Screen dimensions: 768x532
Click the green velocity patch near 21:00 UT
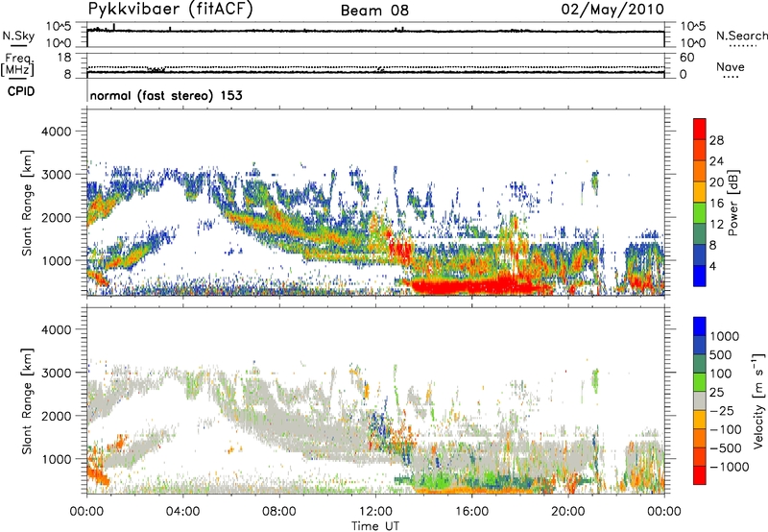tap(594, 378)
